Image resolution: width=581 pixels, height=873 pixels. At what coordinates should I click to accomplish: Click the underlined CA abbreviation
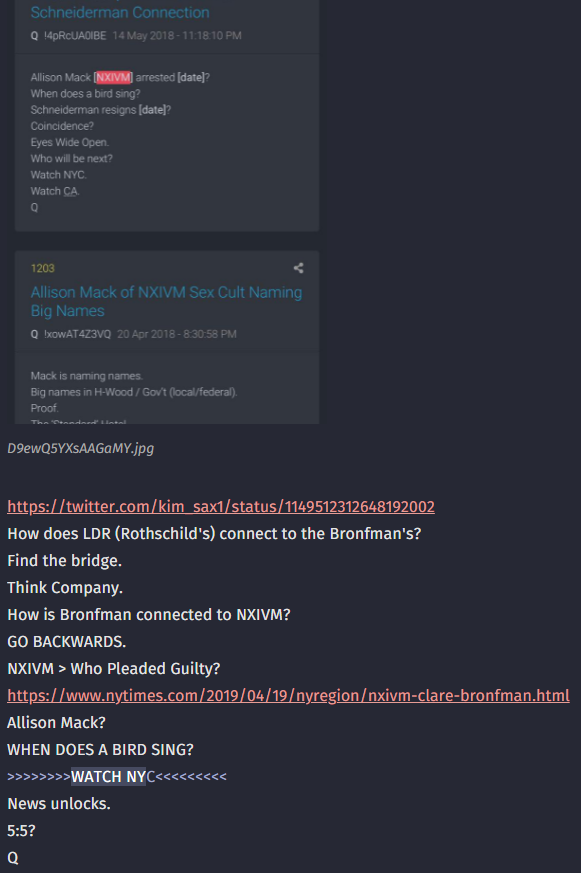tap(71, 191)
